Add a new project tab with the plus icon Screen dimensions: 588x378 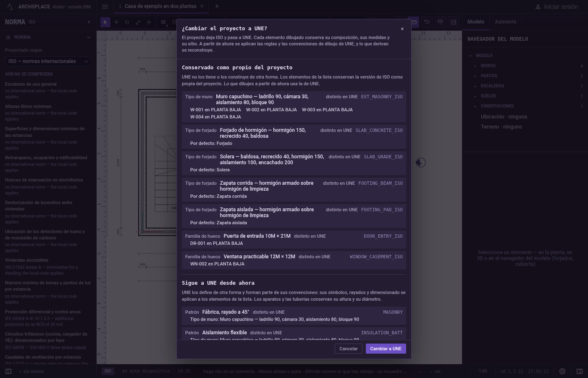click(217, 6)
